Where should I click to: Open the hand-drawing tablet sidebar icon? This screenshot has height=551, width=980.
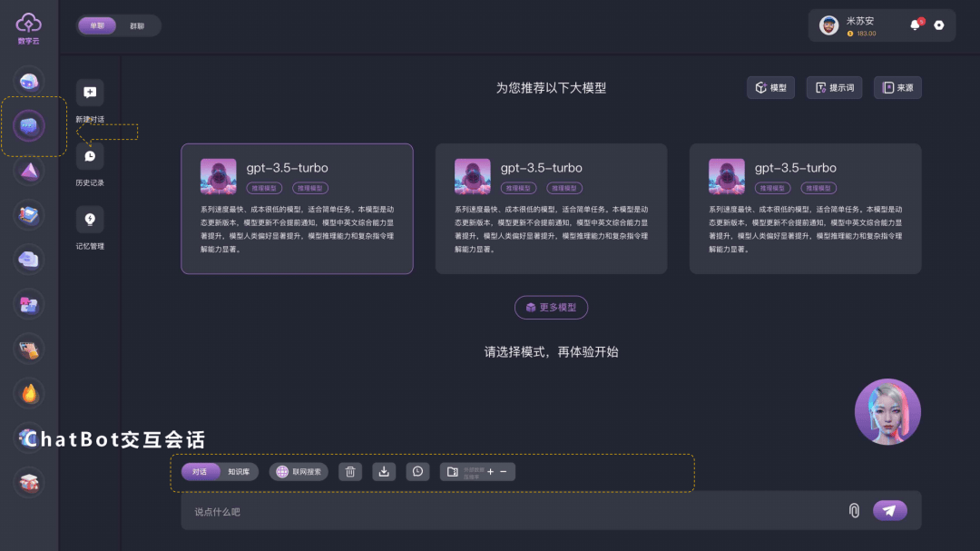pos(29,349)
